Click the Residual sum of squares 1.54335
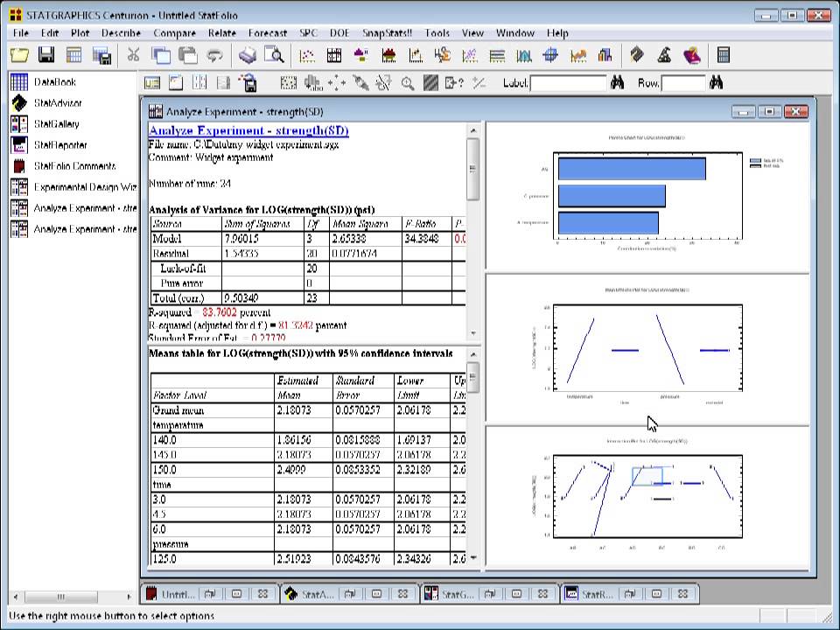The height and width of the screenshot is (630, 840). (241, 254)
